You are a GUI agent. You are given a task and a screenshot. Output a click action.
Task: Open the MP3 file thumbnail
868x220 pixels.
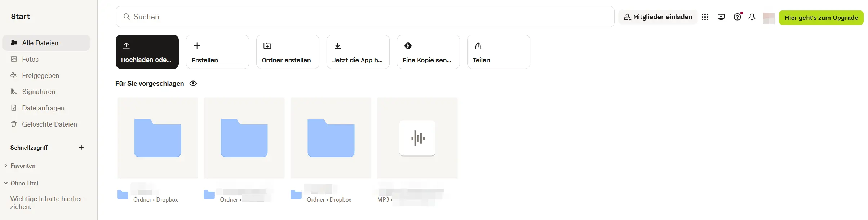(417, 138)
